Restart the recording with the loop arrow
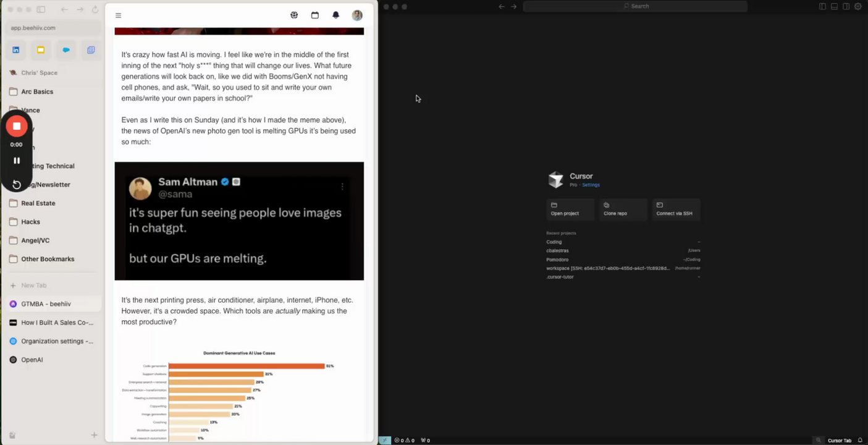The height and width of the screenshot is (445, 868). click(x=17, y=185)
